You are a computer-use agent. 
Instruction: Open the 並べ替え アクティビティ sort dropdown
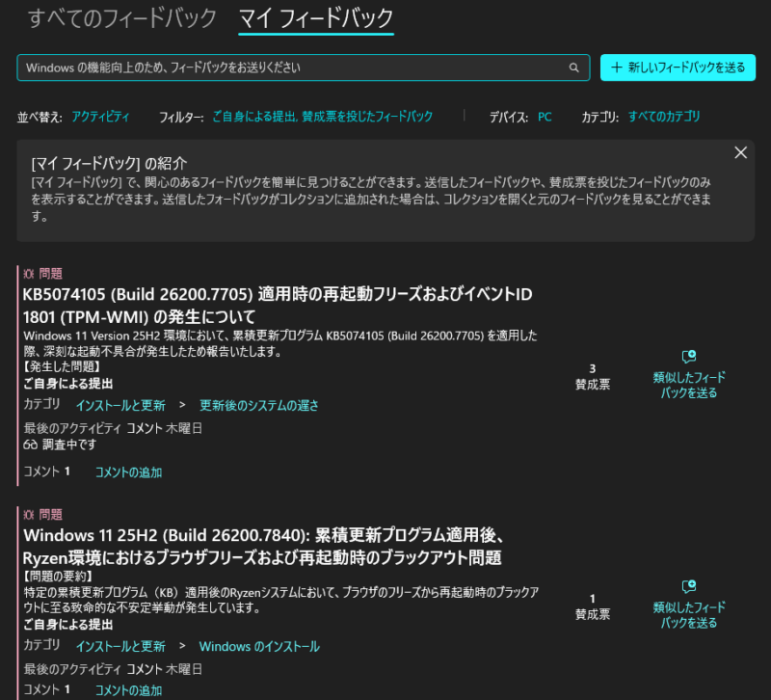coord(100,117)
